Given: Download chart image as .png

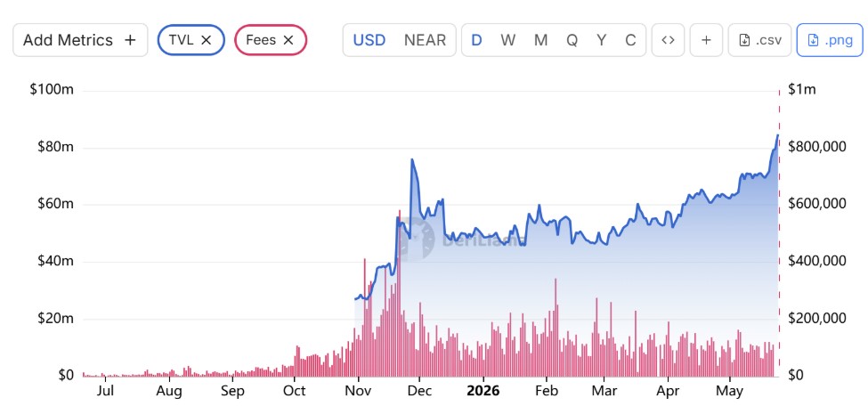Looking at the screenshot, I should pyautogui.click(x=829, y=40).
